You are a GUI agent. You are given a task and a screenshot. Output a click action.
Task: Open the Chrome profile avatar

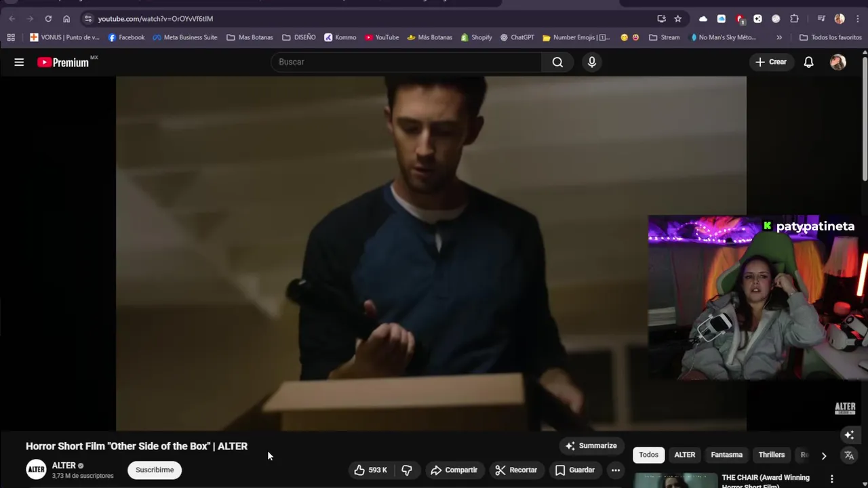coord(840,18)
